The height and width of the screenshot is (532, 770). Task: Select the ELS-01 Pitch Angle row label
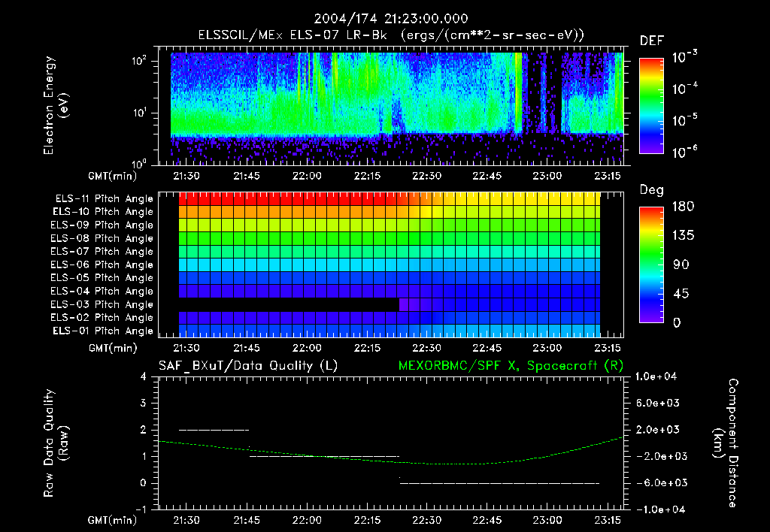pos(103,331)
